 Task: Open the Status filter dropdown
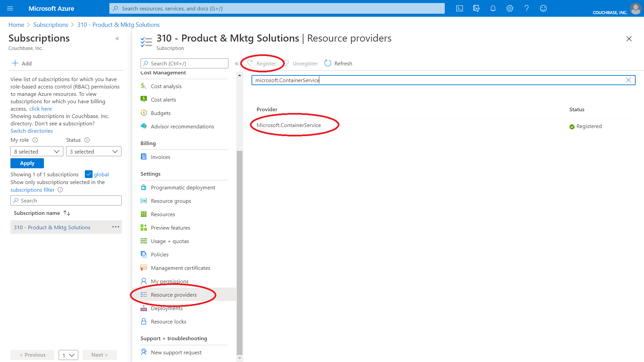[x=94, y=151]
